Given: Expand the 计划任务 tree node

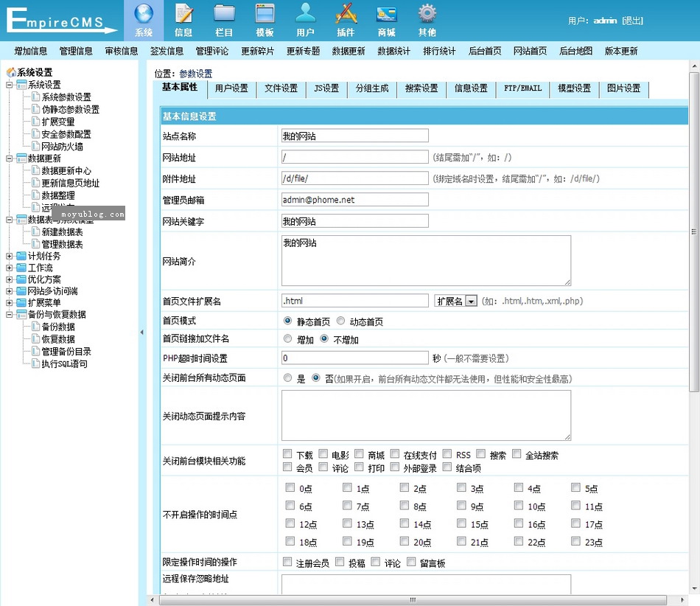Looking at the screenshot, I should click(9, 256).
